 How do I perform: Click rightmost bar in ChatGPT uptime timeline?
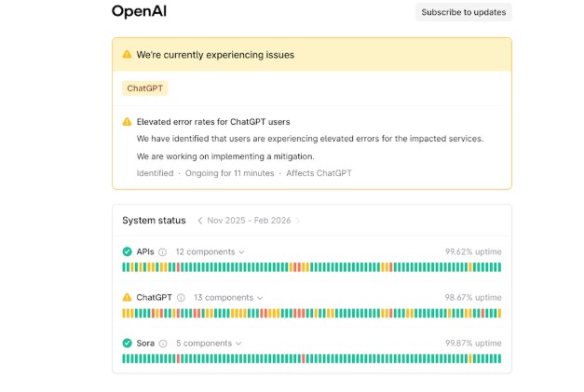498,313
